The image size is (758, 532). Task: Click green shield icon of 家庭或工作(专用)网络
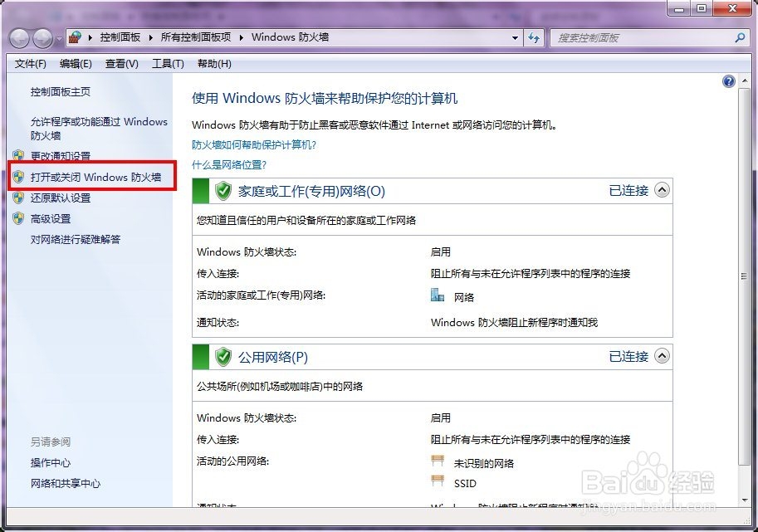(x=223, y=191)
